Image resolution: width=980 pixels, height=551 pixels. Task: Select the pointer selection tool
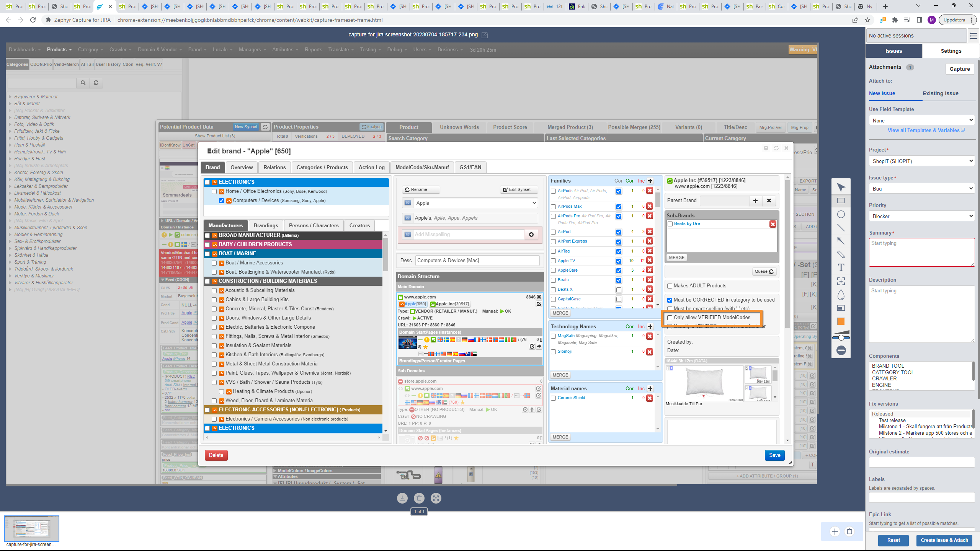click(841, 187)
